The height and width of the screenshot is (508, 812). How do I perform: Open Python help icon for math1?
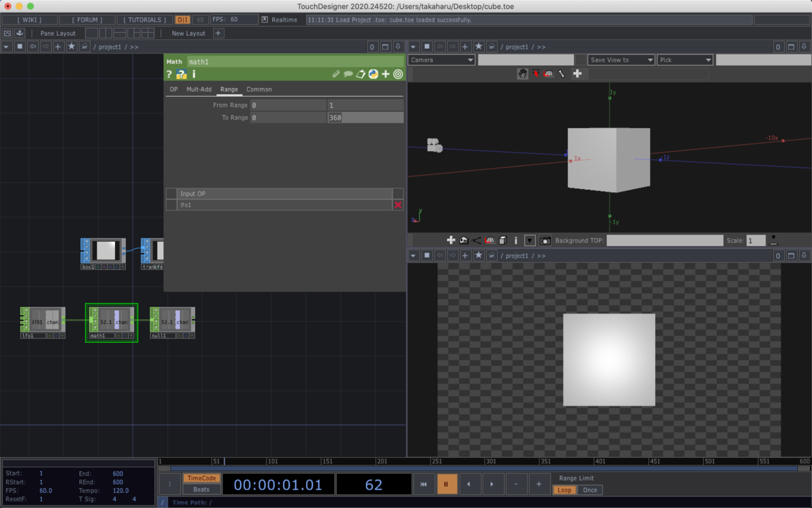(181, 75)
